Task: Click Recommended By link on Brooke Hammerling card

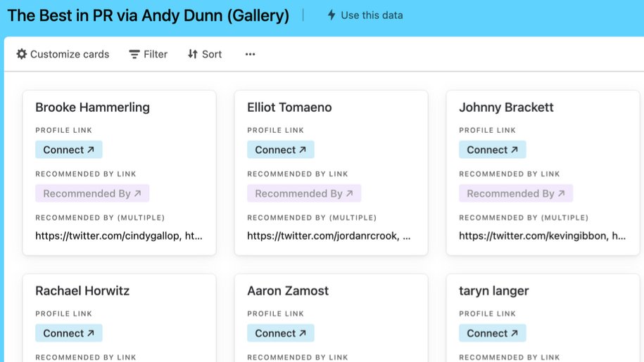Action: [92, 193]
